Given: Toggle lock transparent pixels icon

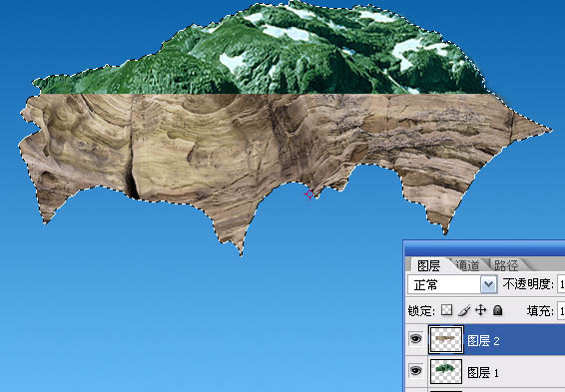Looking at the screenshot, I should (x=447, y=310).
